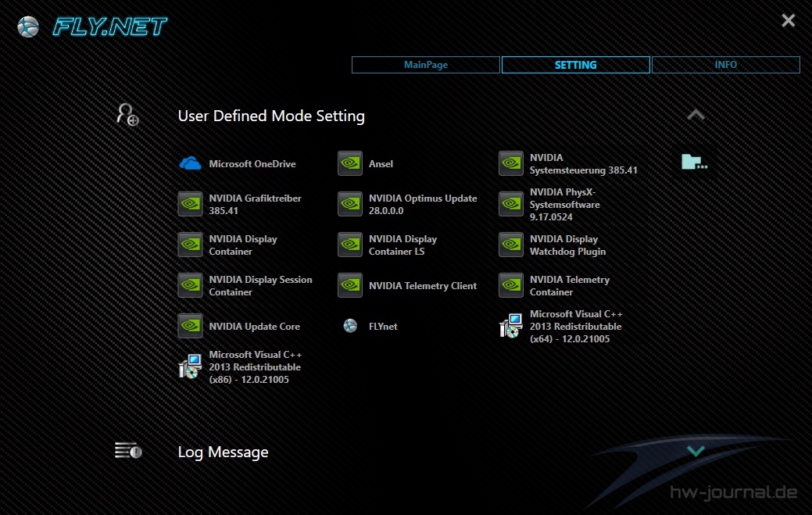Click the NVIDIA Display Container LS icon

(350, 245)
